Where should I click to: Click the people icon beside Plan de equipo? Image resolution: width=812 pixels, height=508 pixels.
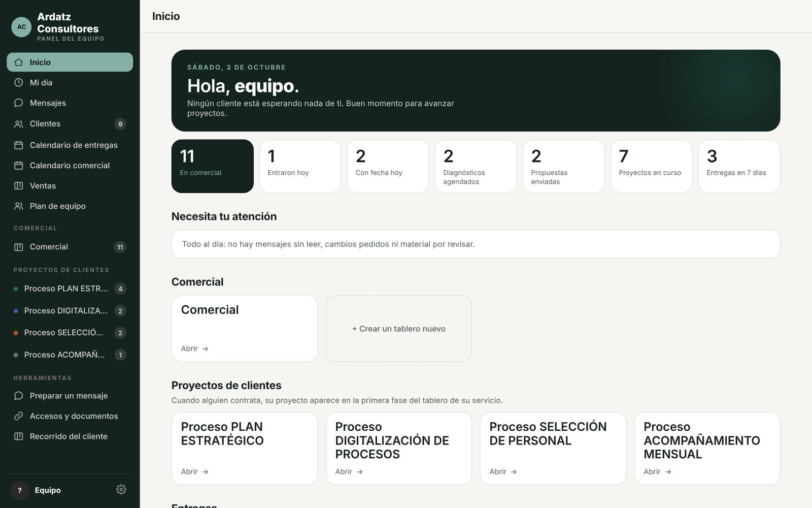[x=19, y=206]
